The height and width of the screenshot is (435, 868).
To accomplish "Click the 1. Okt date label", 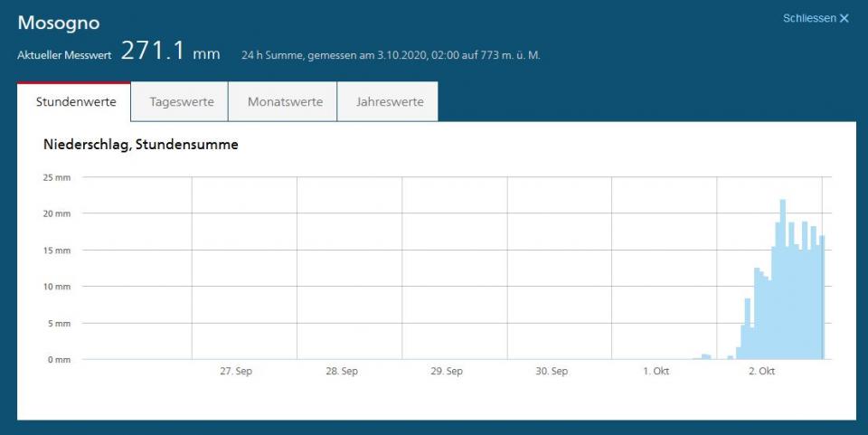I will (x=656, y=372).
